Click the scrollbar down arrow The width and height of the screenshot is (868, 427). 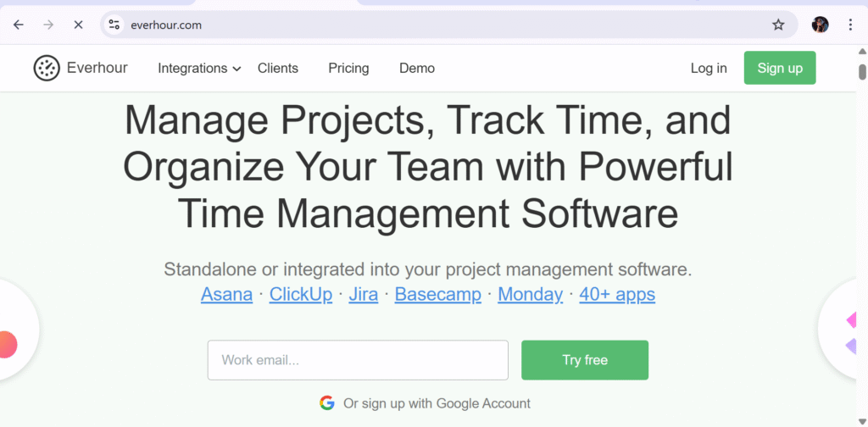[862, 421]
